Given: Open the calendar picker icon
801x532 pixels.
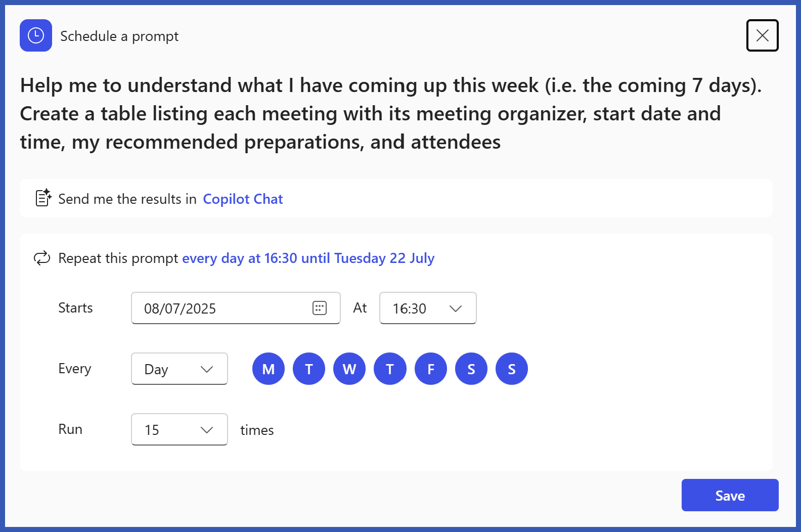Looking at the screenshot, I should (320, 308).
